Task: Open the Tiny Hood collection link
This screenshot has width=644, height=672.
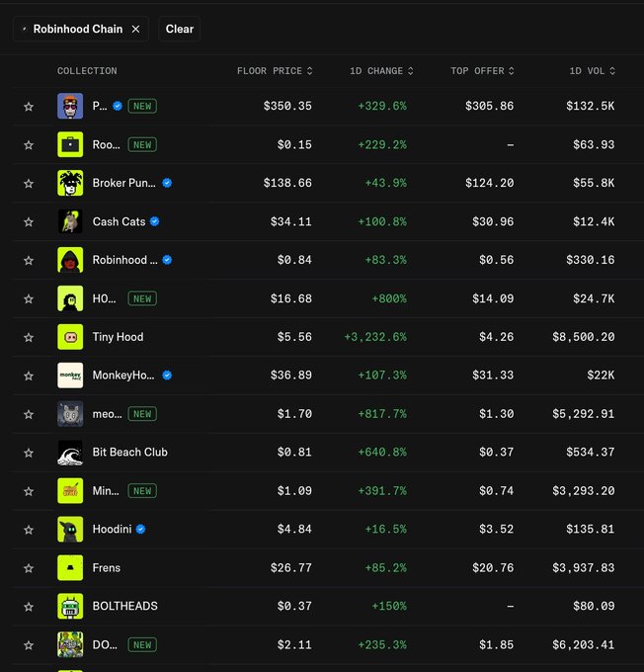Action: [118, 337]
